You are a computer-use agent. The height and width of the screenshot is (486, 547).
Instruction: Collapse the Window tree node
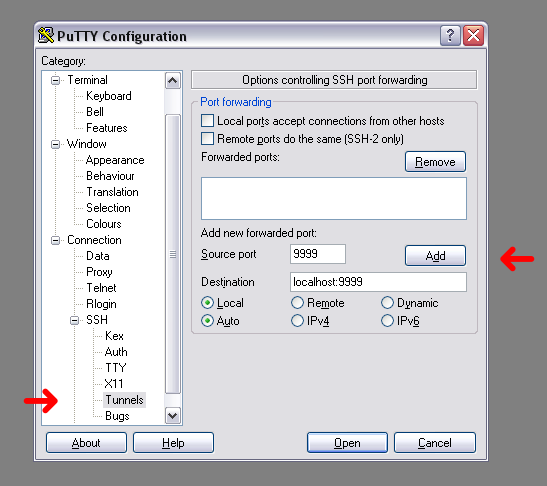tap(55, 144)
